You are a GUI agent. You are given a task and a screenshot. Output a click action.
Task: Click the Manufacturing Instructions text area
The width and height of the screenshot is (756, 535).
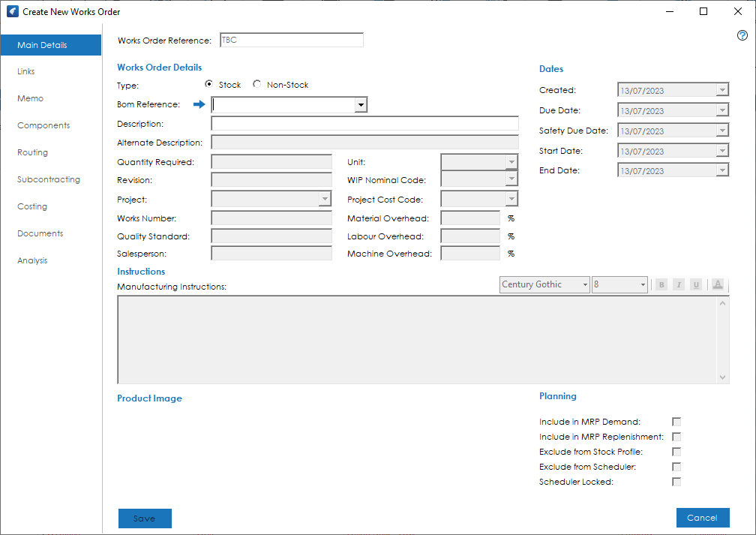pos(418,340)
